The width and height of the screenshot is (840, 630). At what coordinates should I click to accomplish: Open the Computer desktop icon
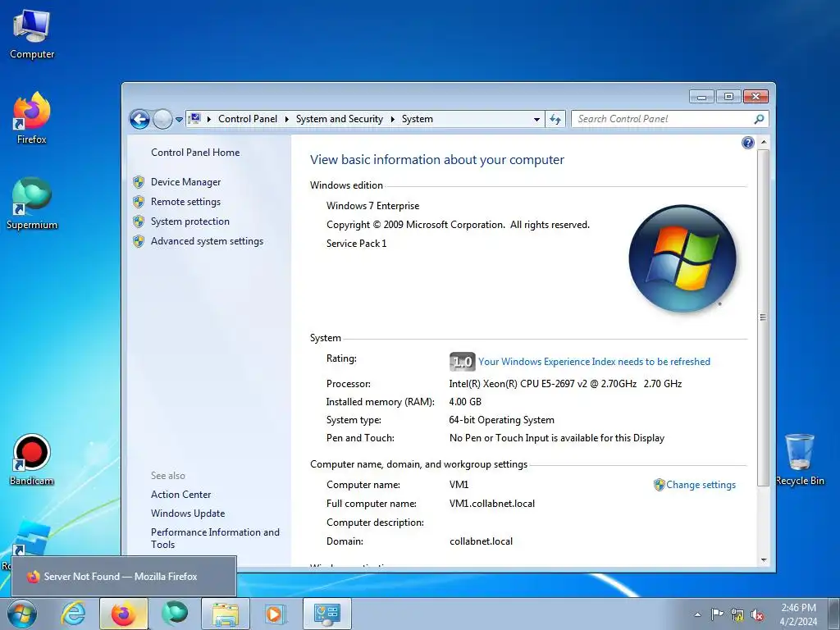32,34
